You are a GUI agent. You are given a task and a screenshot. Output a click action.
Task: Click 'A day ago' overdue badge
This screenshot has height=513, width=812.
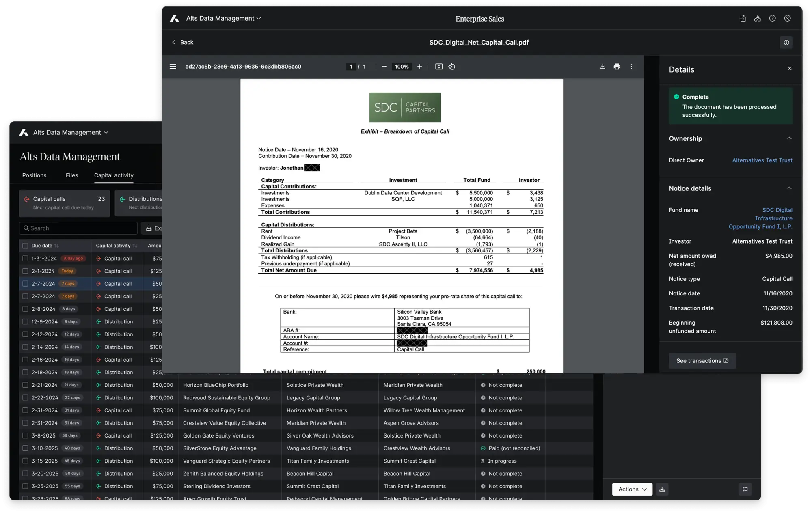73,259
